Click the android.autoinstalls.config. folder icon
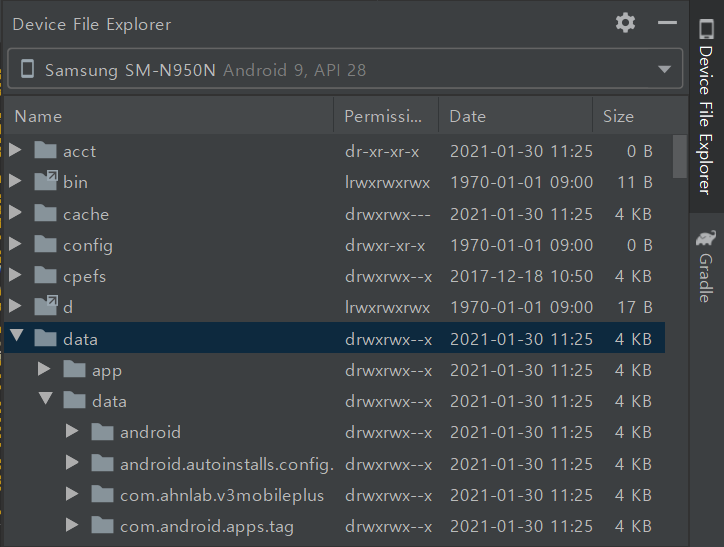This screenshot has height=547, width=724. 103,463
